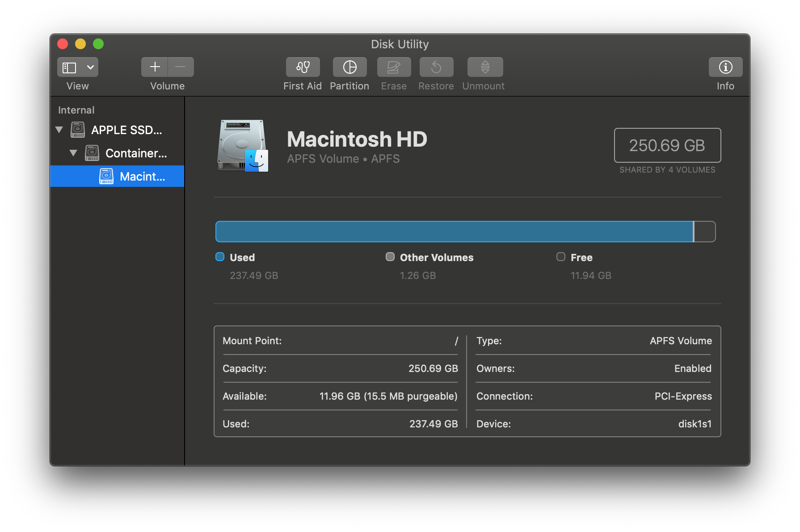
Task: Click the disk1s1 device value
Action: click(x=695, y=424)
